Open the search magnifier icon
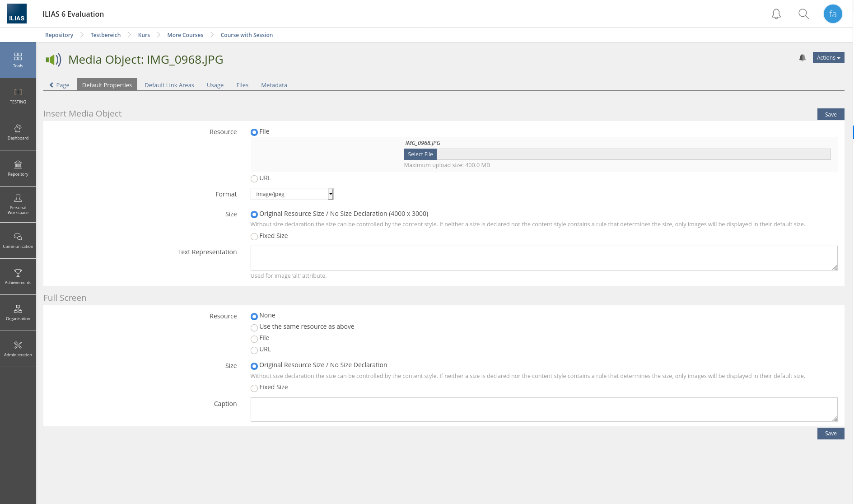Image resolution: width=854 pixels, height=504 pixels. (803, 14)
